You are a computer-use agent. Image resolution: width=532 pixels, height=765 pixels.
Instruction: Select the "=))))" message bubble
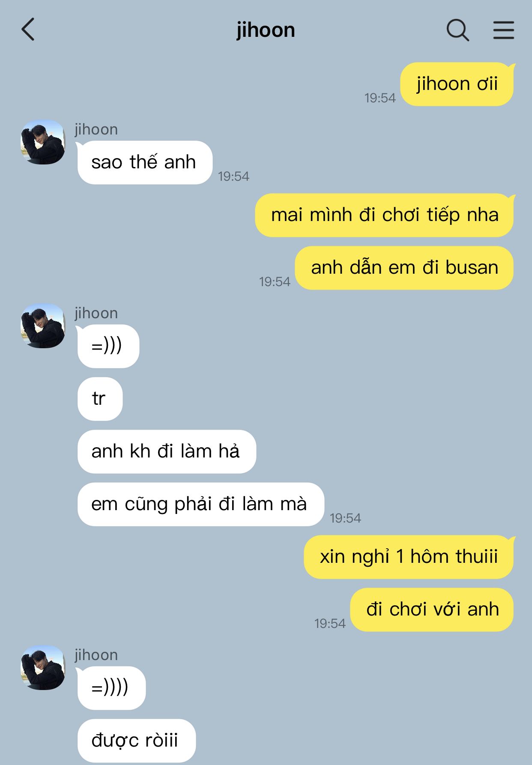[111, 688]
